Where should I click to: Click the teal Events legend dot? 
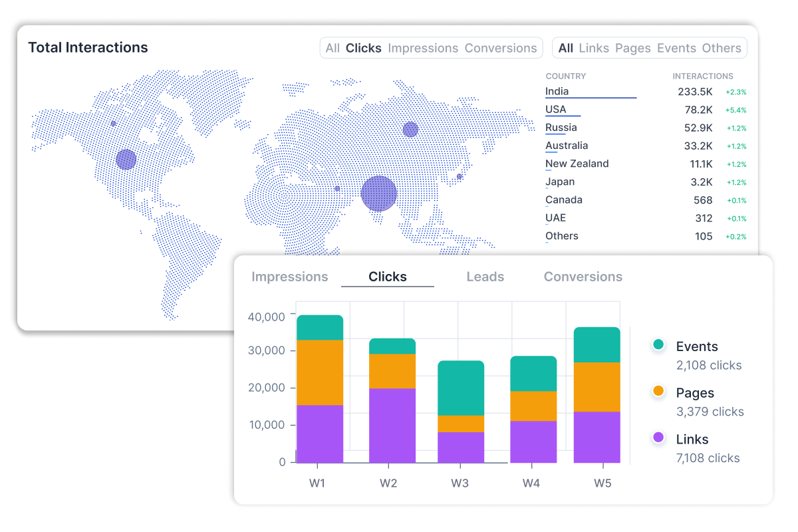pyautogui.click(x=658, y=344)
